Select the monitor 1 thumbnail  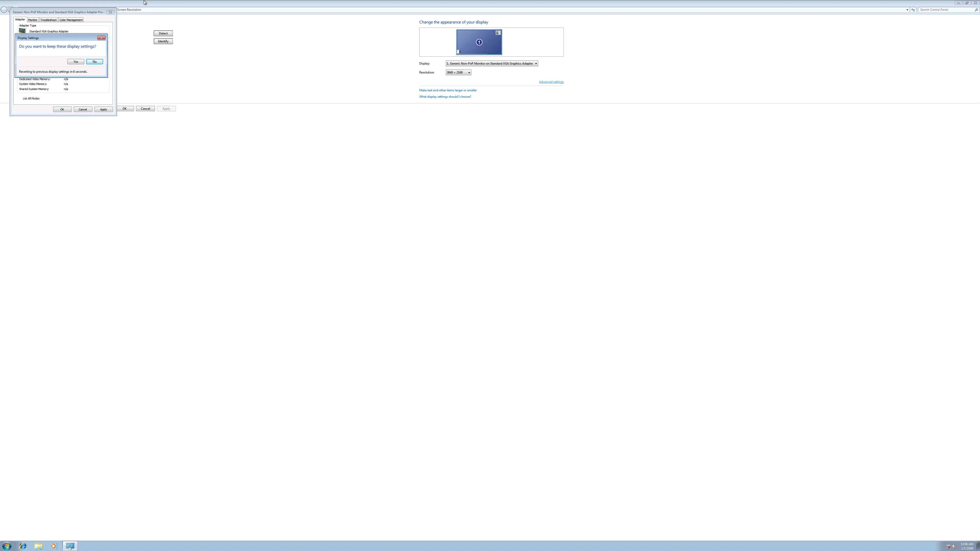[479, 42]
